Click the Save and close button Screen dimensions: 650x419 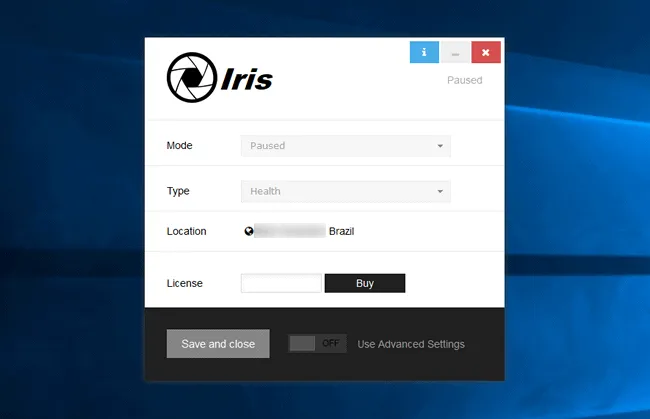coord(218,344)
